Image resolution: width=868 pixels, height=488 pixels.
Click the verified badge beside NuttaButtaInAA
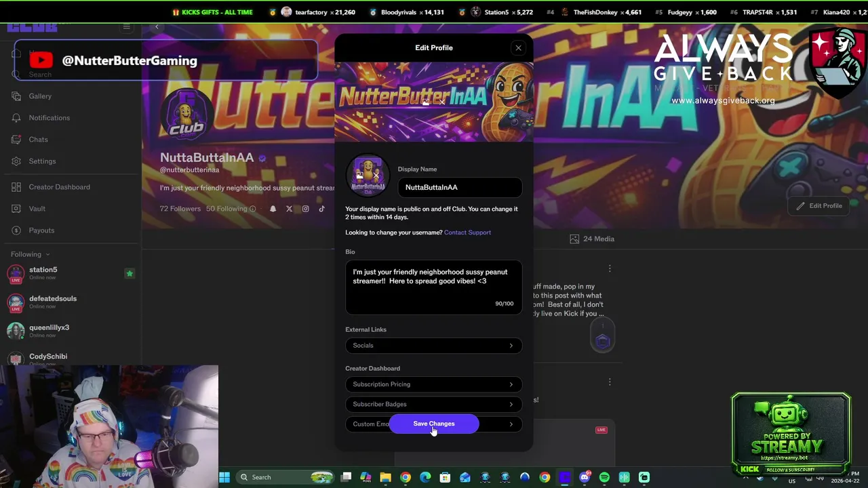tap(262, 158)
